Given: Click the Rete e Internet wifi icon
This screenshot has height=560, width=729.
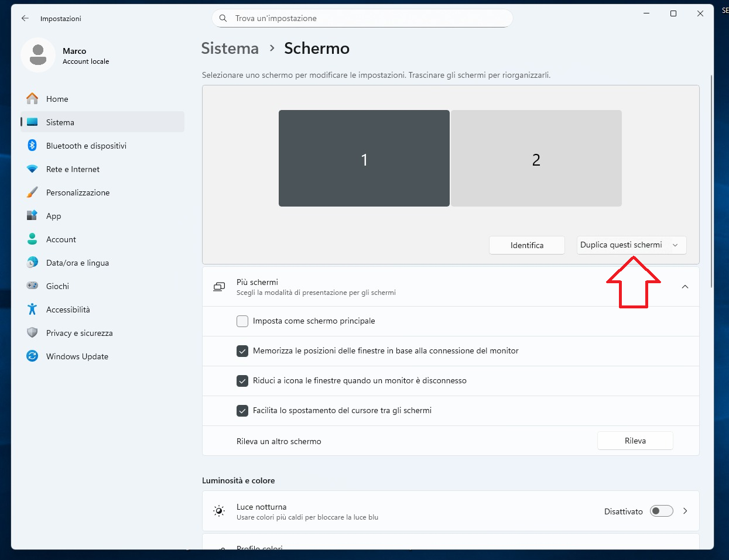Looking at the screenshot, I should [32, 169].
